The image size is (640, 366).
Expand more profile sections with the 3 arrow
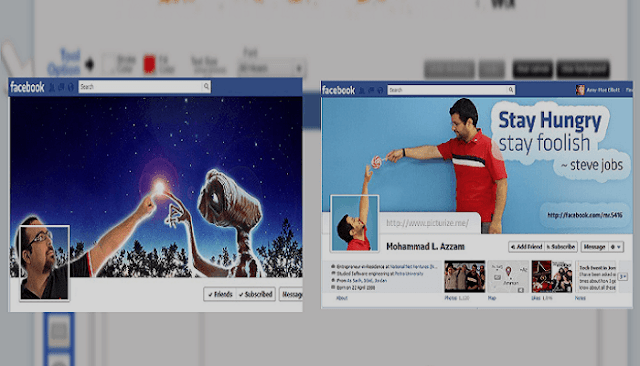tap(622, 277)
